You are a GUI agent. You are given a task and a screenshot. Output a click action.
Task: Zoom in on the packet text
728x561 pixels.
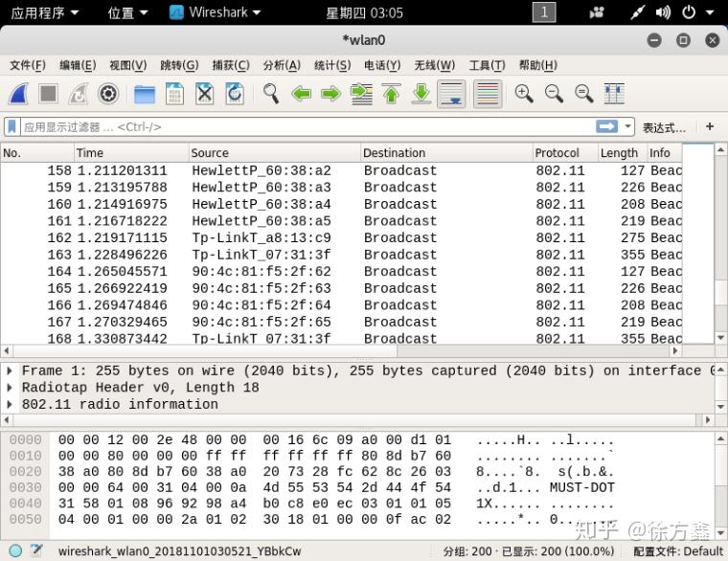click(x=524, y=94)
